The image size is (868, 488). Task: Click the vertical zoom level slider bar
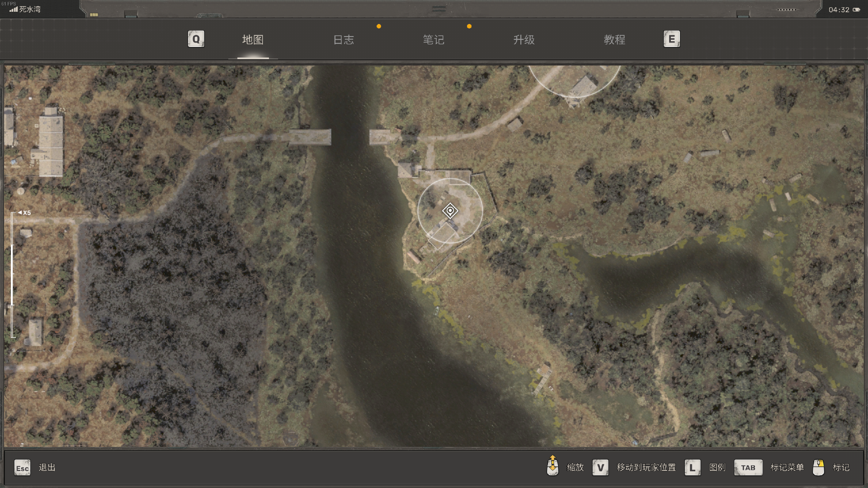13,275
